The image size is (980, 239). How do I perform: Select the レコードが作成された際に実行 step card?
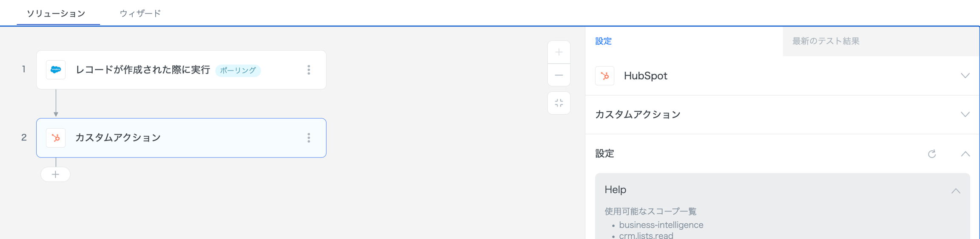pyautogui.click(x=143, y=70)
